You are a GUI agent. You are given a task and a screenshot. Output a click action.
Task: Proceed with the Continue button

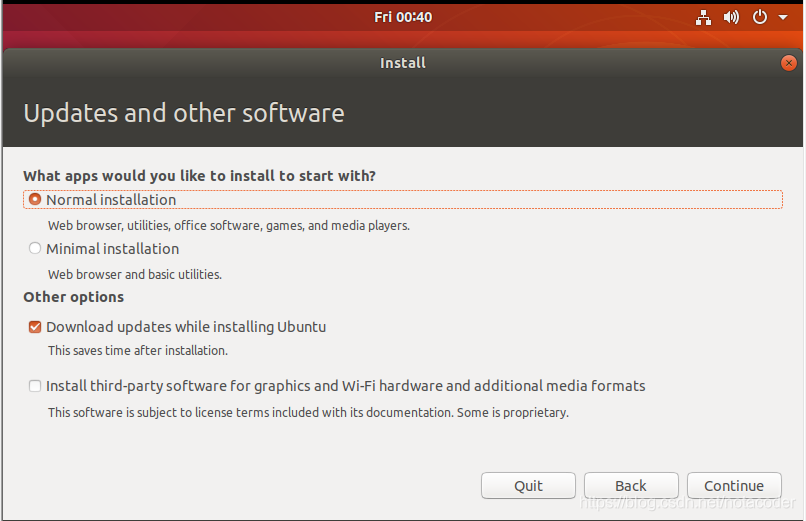tap(734, 486)
